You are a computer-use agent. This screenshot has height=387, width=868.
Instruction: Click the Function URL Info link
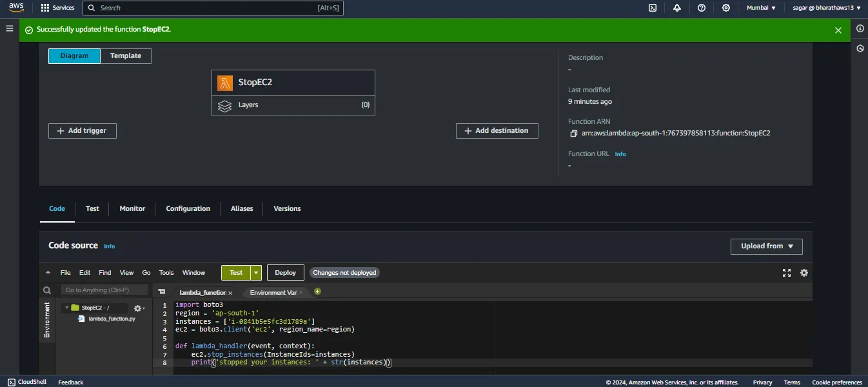pos(620,154)
